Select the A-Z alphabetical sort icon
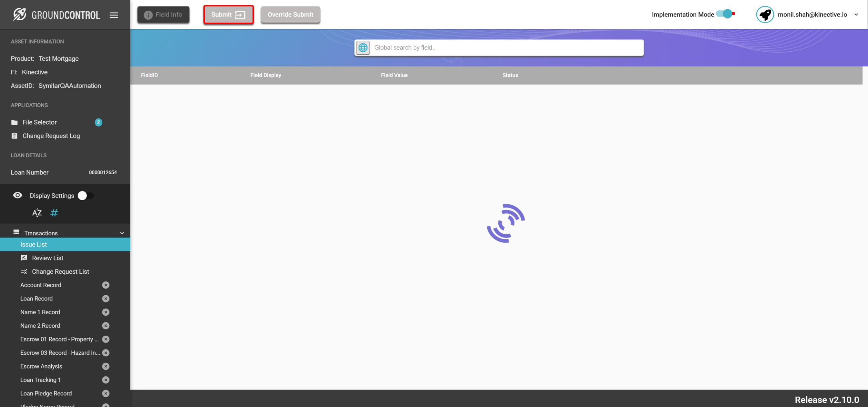The height and width of the screenshot is (407, 868). tap(37, 213)
